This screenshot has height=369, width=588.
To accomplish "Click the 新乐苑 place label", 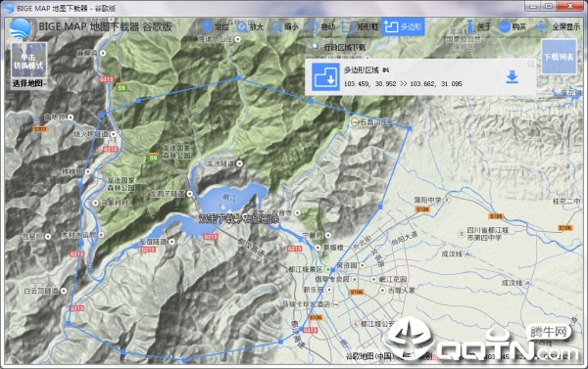I will click(314, 290).
